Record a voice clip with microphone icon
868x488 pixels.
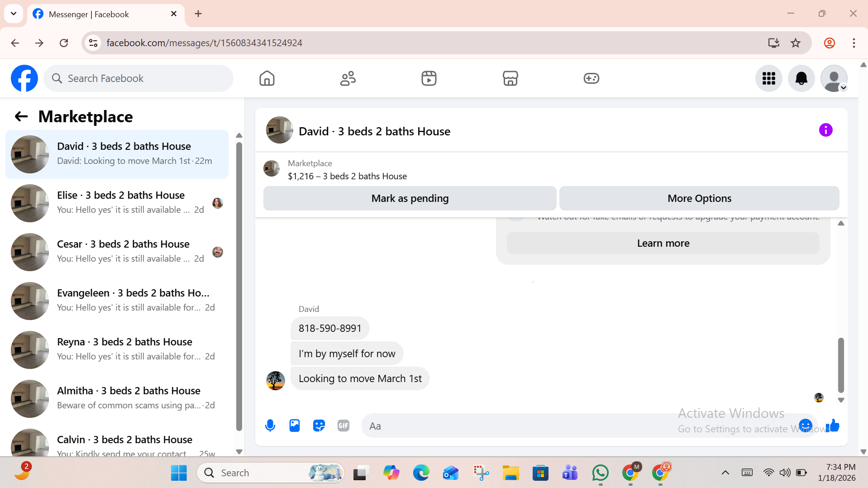click(270, 426)
